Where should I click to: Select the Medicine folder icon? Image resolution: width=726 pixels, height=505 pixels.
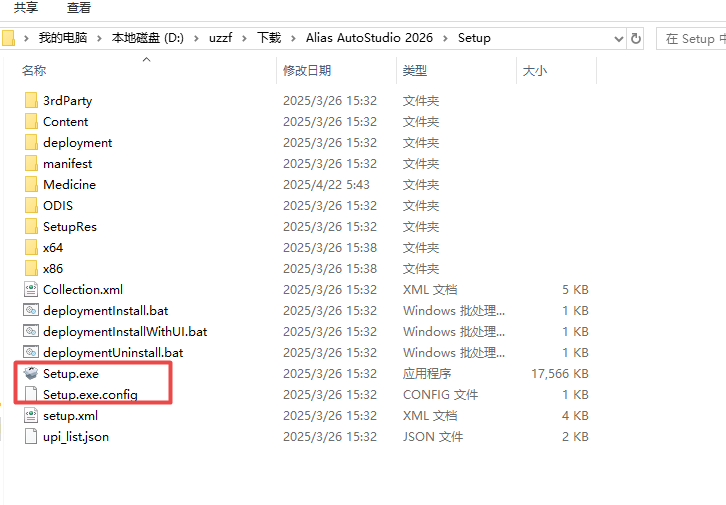[30, 185]
